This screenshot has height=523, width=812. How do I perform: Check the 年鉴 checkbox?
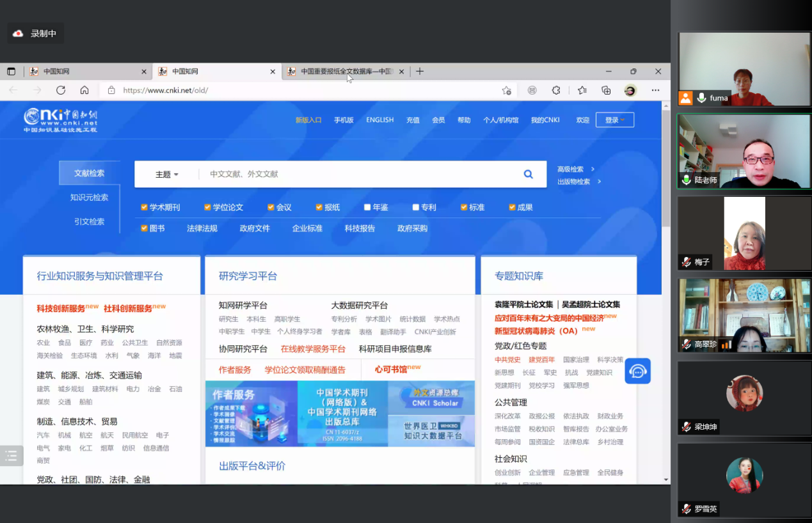click(x=367, y=207)
